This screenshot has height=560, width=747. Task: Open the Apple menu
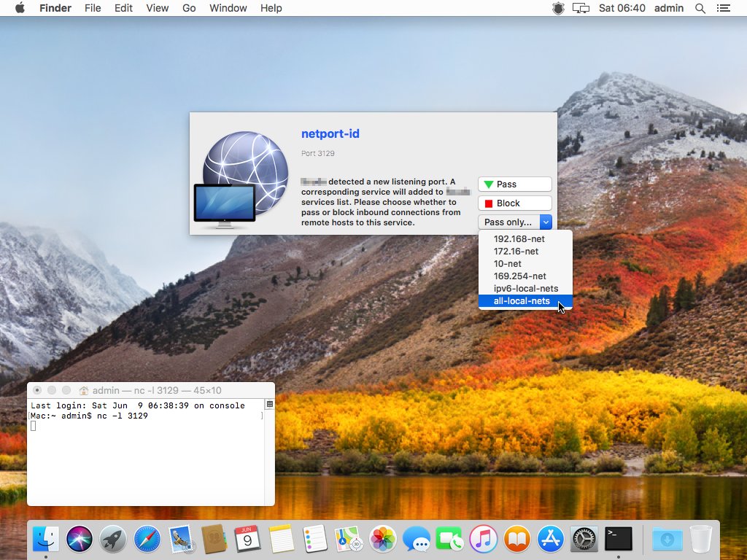20,8
